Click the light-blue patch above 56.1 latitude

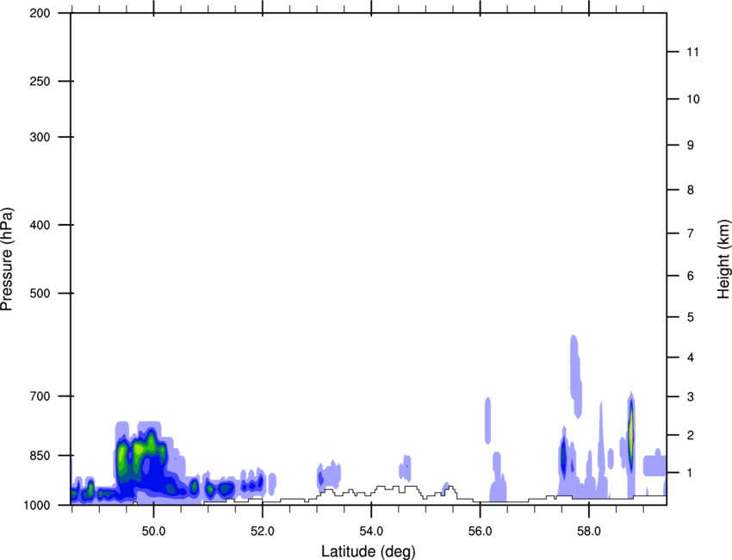(x=487, y=420)
